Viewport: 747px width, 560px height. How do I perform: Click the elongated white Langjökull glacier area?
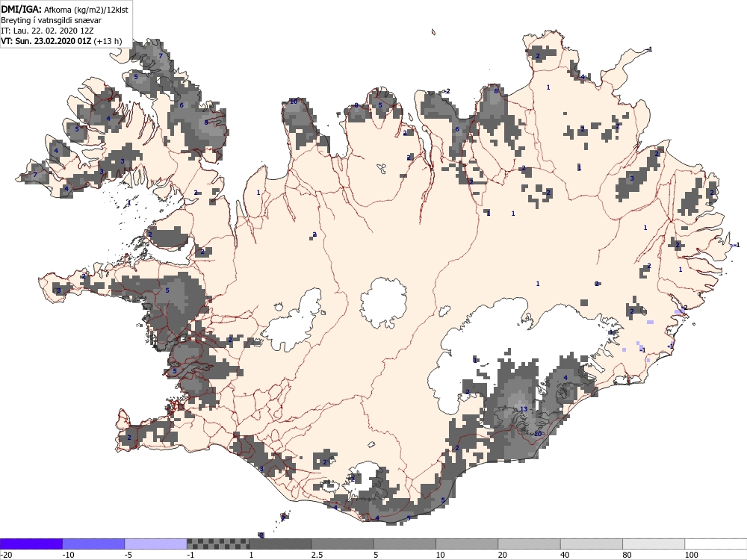click(x=293, y=321)
